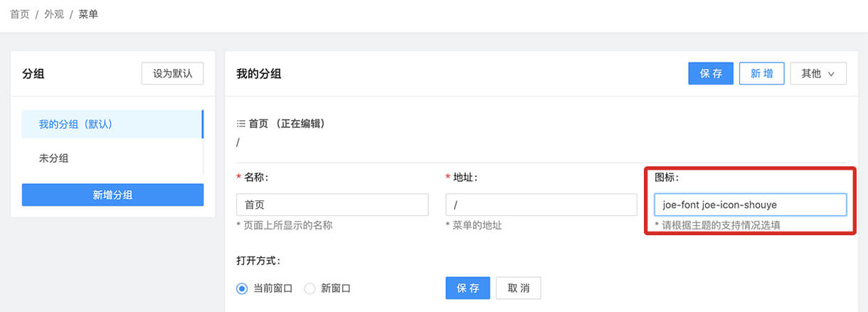Click the list icon beside 首页 (正在编辑)

(240, 124)
